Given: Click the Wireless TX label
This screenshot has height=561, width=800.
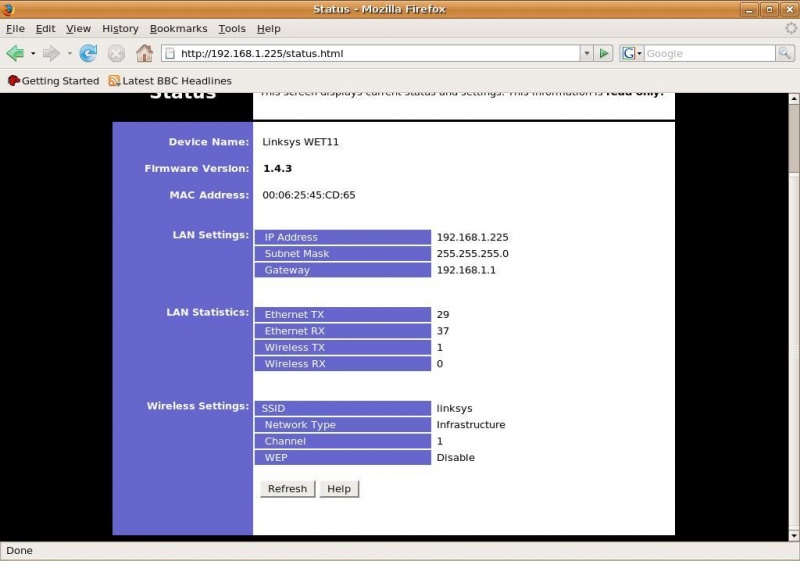Looking at the screenshot, I should [294, 347].
